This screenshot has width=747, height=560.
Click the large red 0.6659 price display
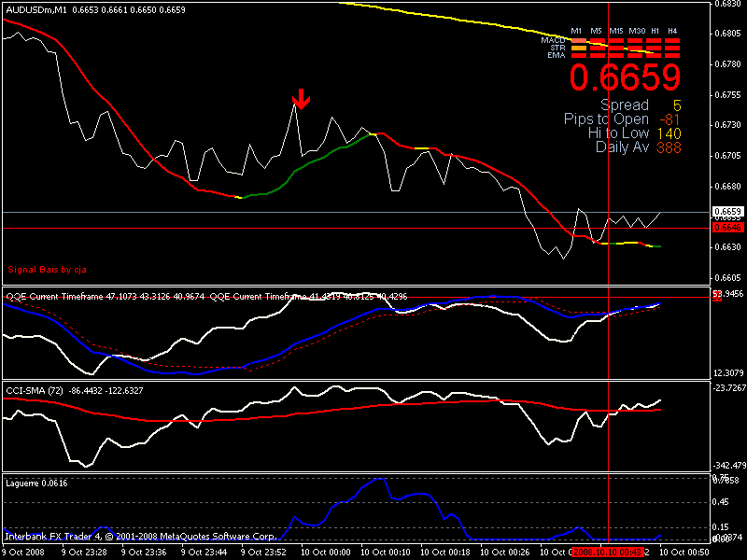tap(626, 77)
